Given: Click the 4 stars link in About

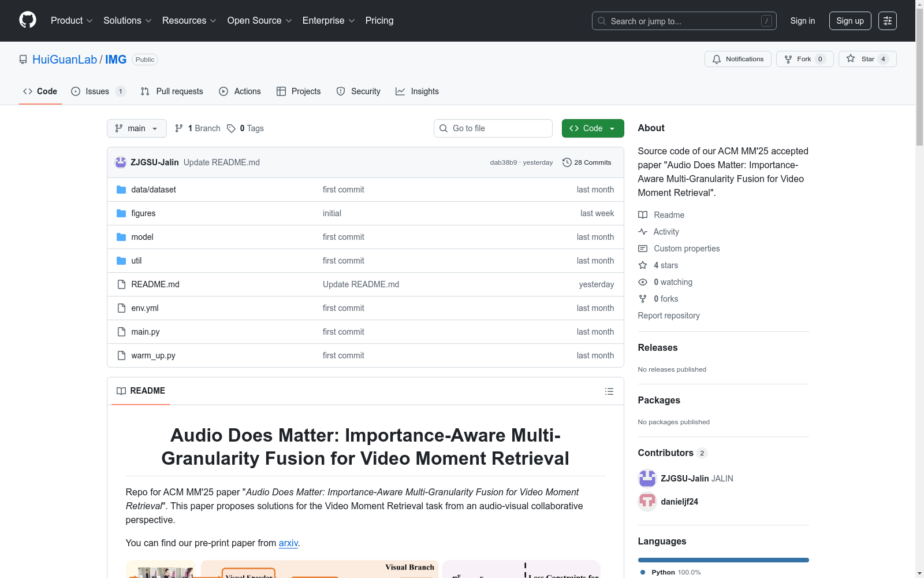Looking at the screenshot, I should point(666,265).
